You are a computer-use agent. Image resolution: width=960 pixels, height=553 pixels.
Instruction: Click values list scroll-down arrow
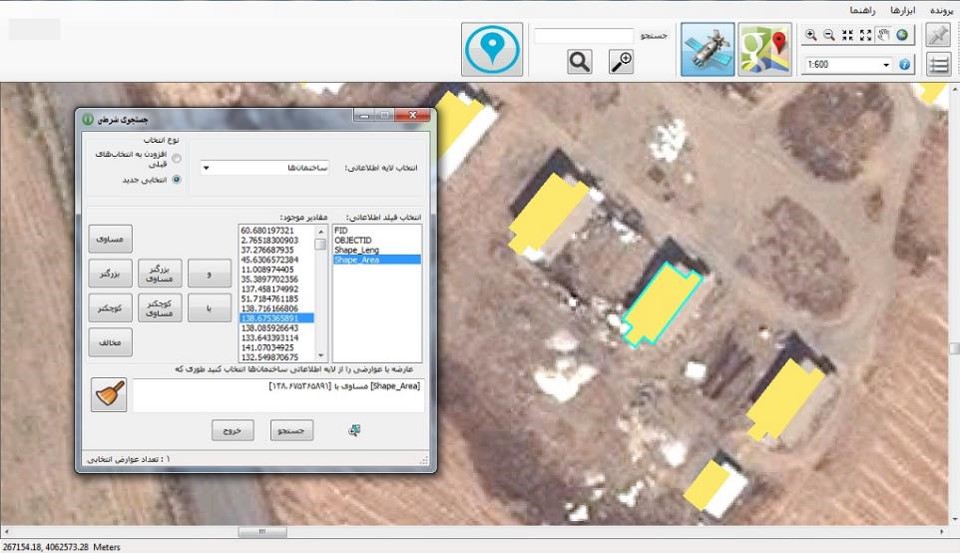pyautogui.click(x=321, y=356)
